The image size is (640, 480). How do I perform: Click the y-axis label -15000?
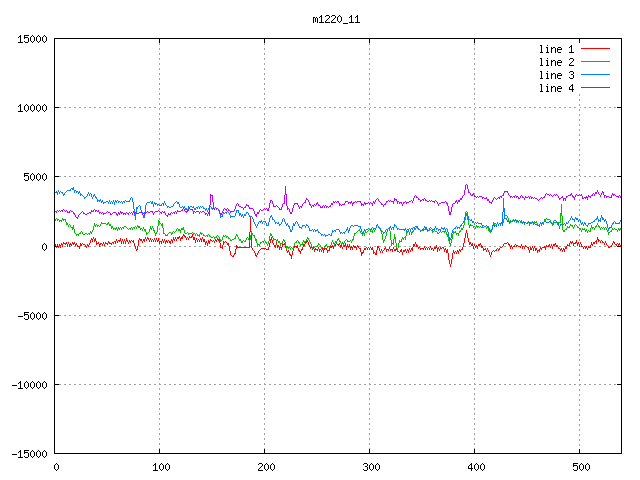coord(29,454)
